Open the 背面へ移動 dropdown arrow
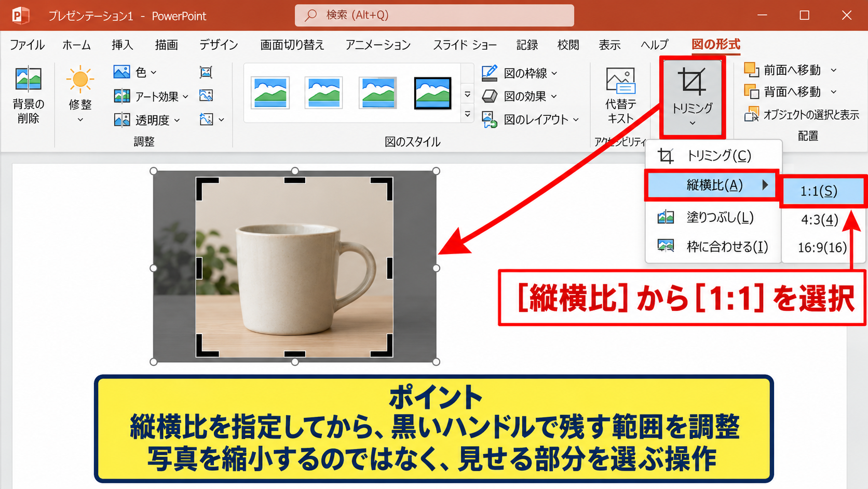 tap(834, 92)
